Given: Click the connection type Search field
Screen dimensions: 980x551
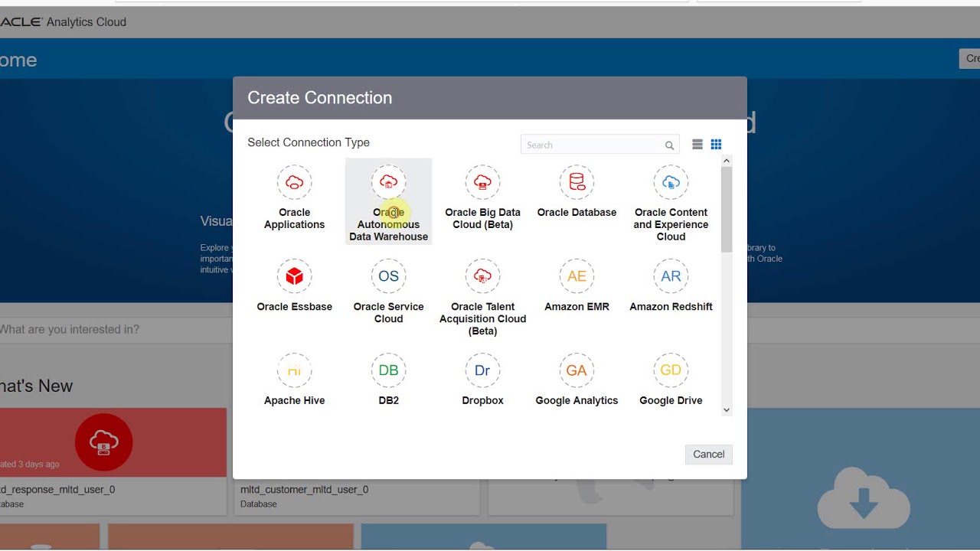Looking at the screenshot, I should [600, 145].
